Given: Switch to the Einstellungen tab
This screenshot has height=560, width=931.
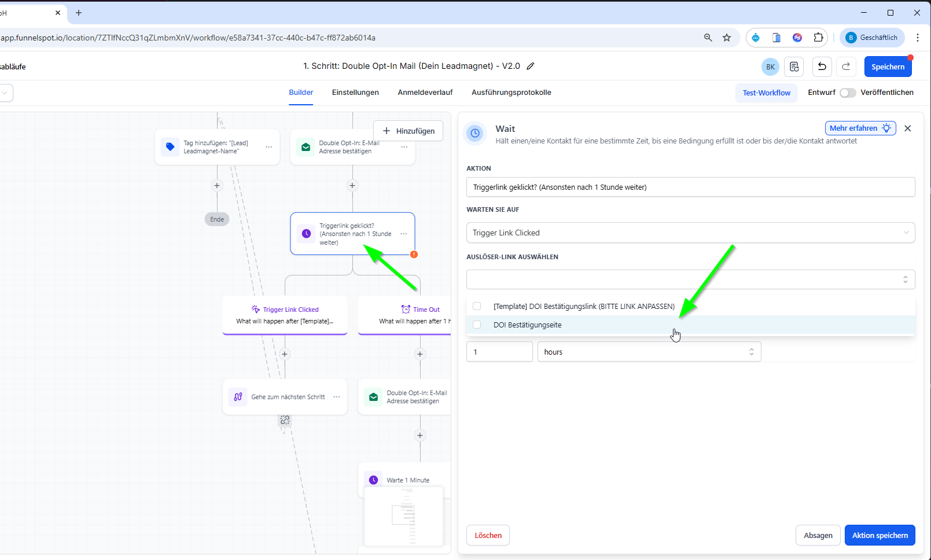Looking at the screenshot, I should point(355,93).
